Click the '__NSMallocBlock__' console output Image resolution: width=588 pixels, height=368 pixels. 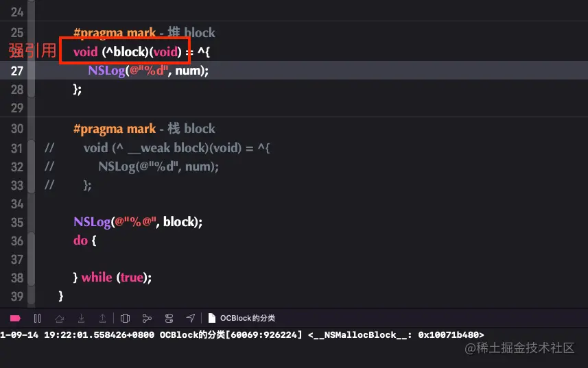(361, 334)
